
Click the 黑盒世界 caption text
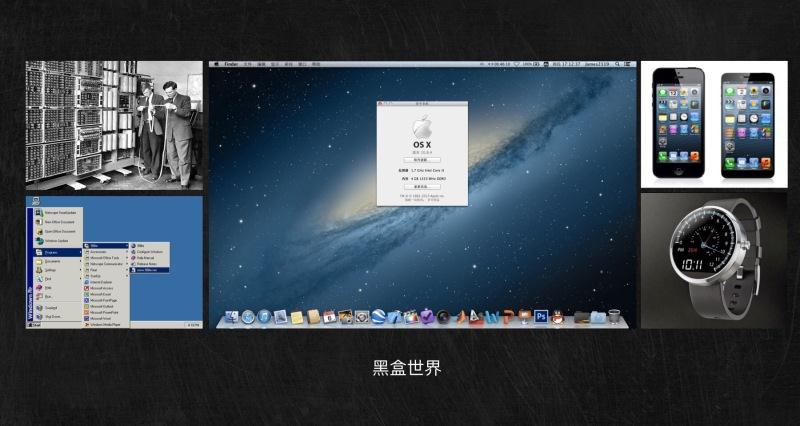[x=407, y=368]
